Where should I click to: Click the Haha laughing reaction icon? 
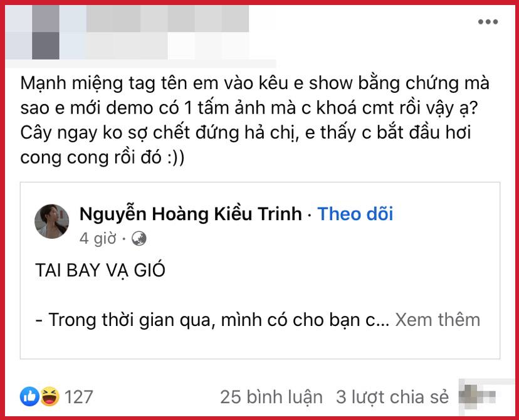50,396
